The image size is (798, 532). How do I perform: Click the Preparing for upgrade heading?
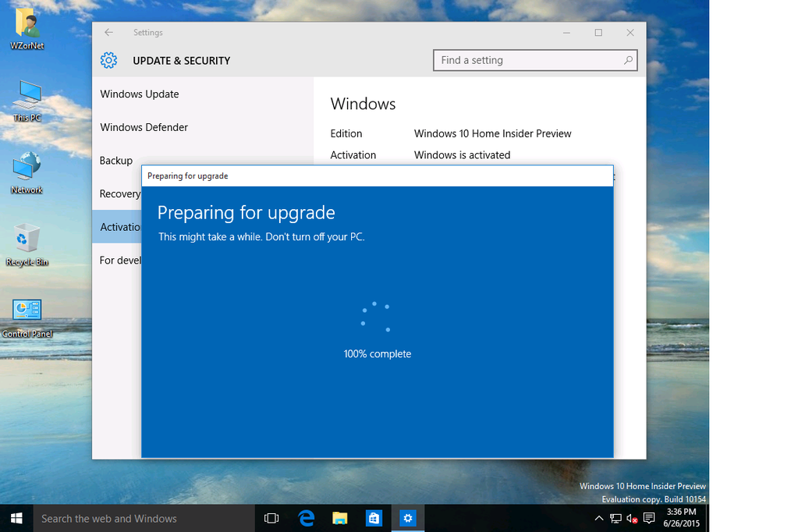point(246,213)
